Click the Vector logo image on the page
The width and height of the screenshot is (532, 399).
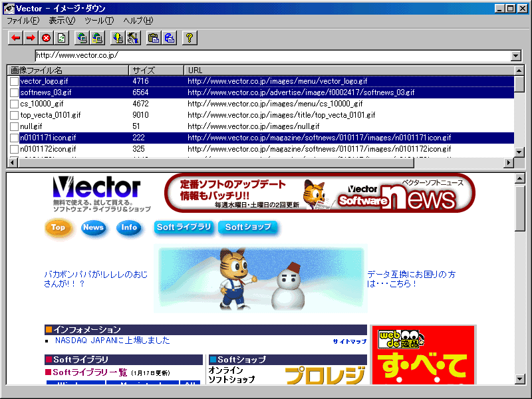[x=101, y=194]
